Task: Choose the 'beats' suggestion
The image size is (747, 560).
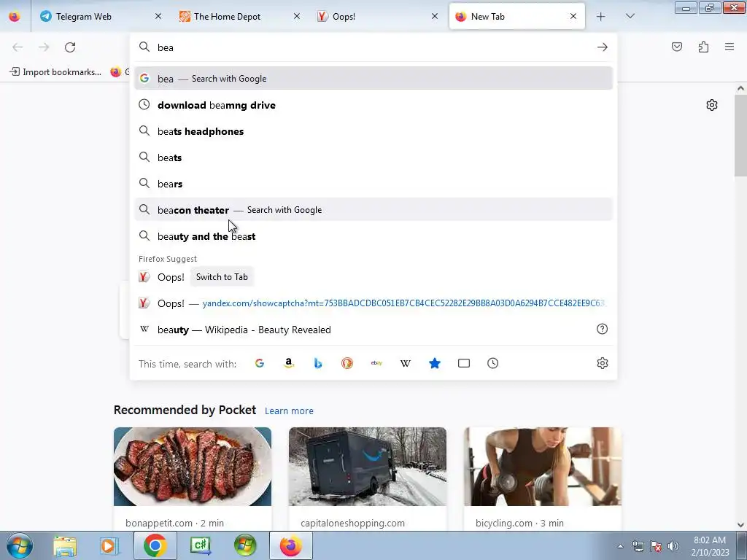Action: (x=373, y=157)
